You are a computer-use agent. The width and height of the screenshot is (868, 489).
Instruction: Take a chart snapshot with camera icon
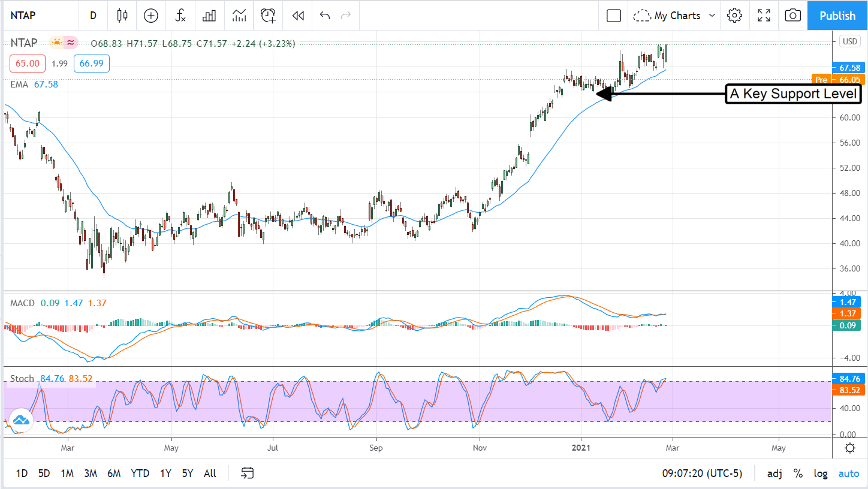(792, 16)
